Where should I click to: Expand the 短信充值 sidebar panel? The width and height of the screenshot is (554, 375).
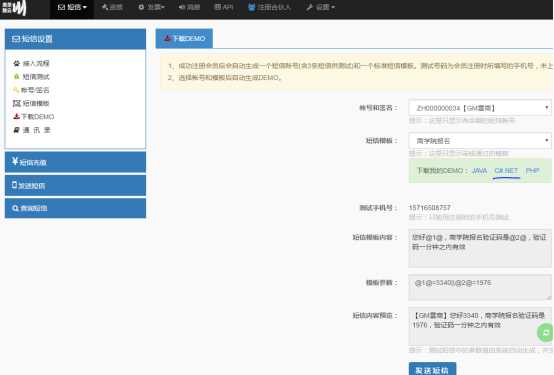[x=75, y=162]
